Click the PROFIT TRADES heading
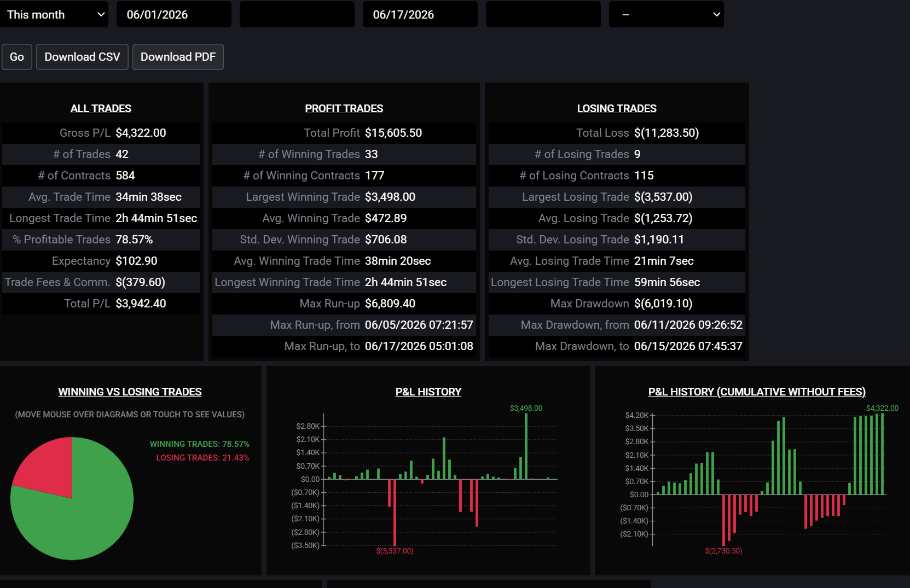Image resolution: width=910 pixels, height=588 pixels. [x=344, y=108]
